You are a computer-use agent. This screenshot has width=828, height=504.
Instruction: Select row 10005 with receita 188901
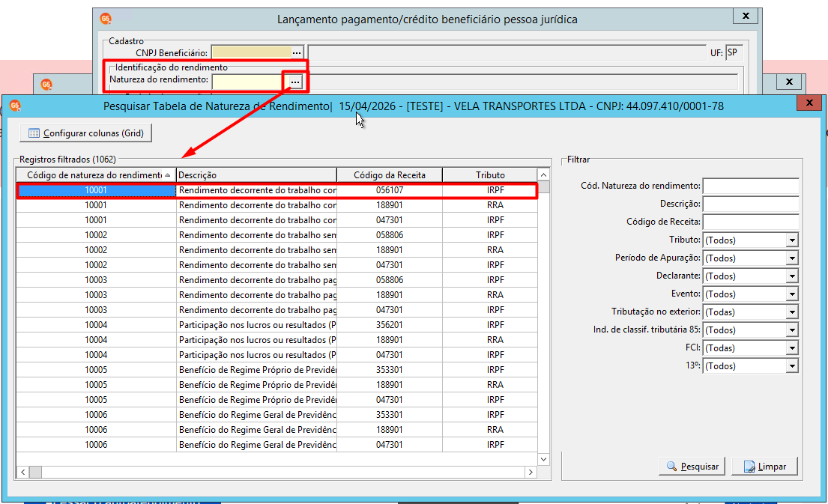[276, 385]
